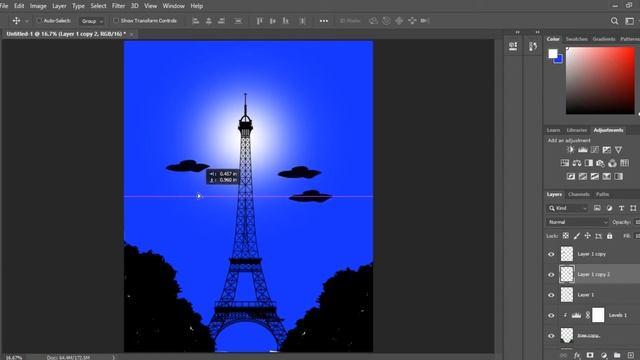Open the Group auto-select dropdown
Screen dimensions: 640x360
92,21
